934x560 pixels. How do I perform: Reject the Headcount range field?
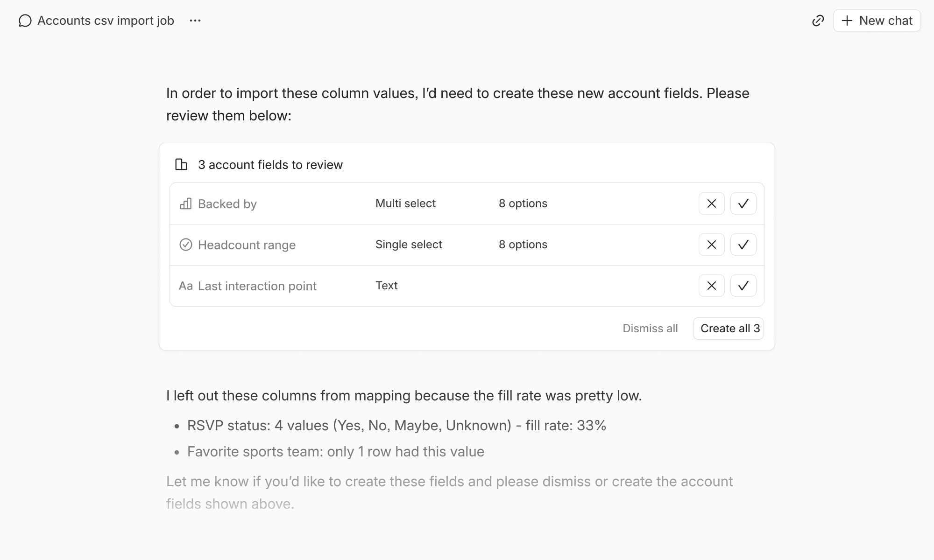pos(711,245)
